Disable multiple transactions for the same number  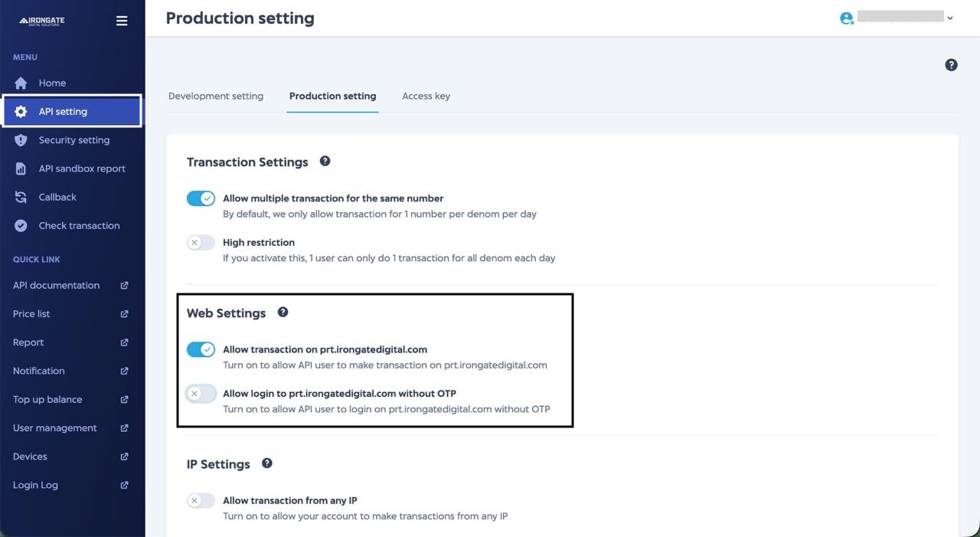tap(200, 198)
